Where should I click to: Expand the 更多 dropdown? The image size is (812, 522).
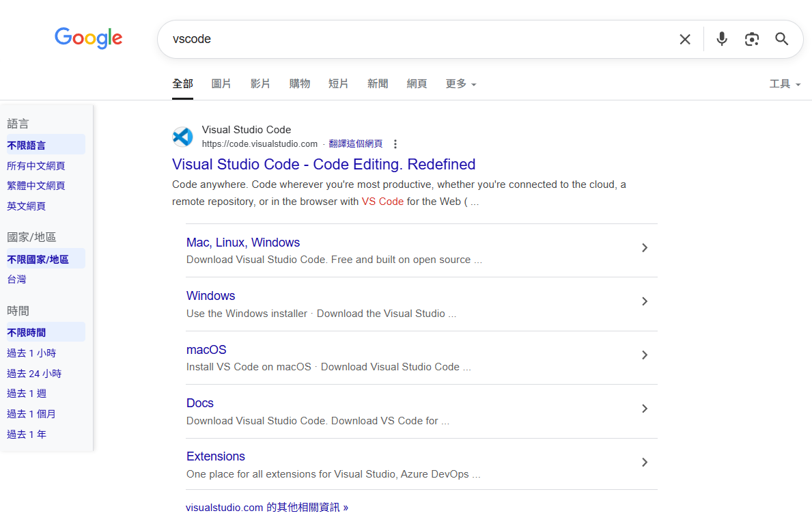tap(461, 84)
